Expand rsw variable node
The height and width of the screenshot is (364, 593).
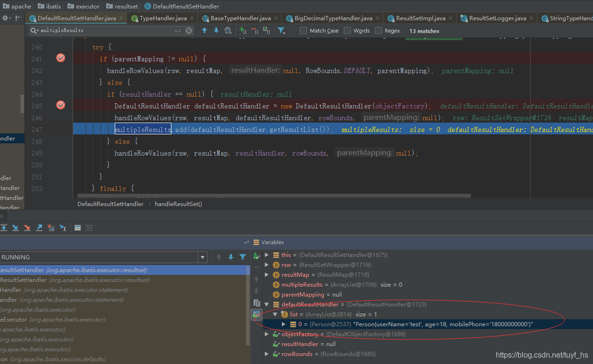[267, 265]
